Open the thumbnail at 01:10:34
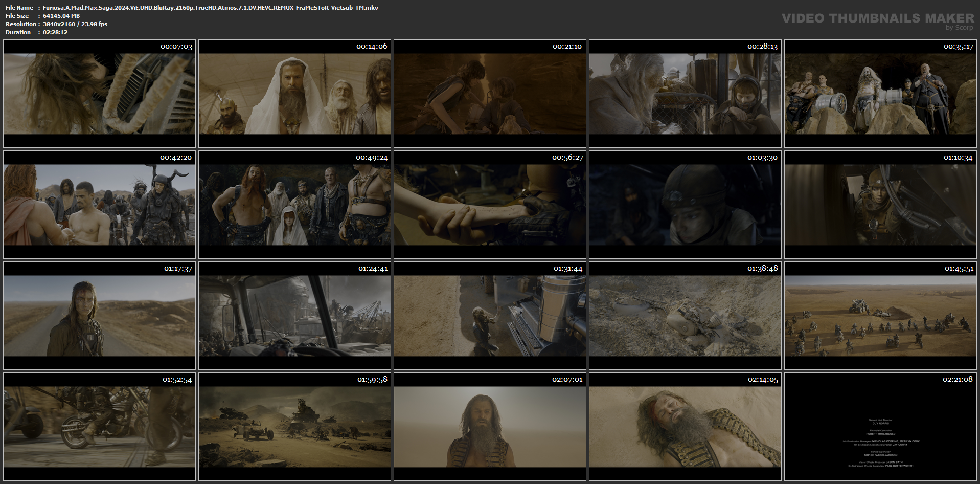The image size is (980, 484). [880, 205]
